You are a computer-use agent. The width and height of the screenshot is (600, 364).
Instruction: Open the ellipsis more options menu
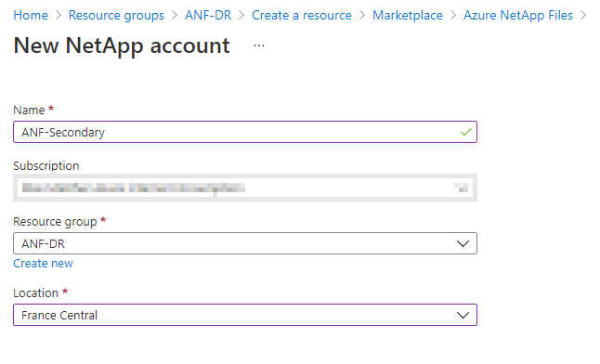259,45
